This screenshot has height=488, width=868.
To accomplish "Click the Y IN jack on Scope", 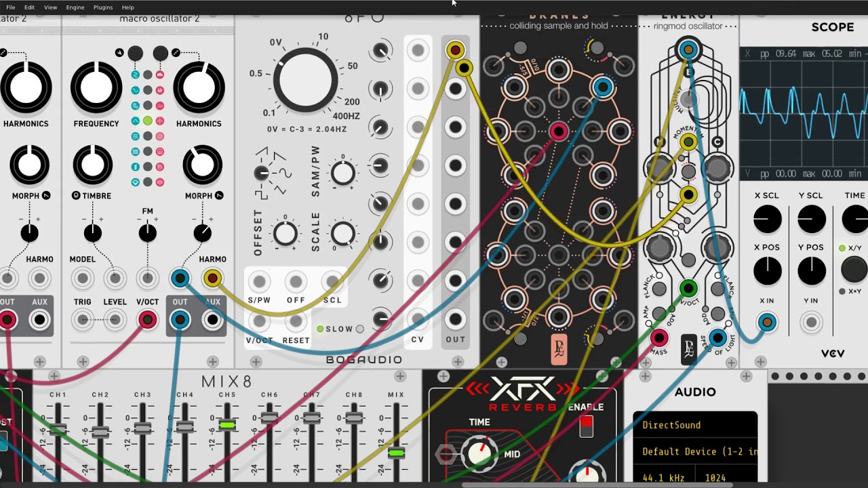I will click(811, 323).
